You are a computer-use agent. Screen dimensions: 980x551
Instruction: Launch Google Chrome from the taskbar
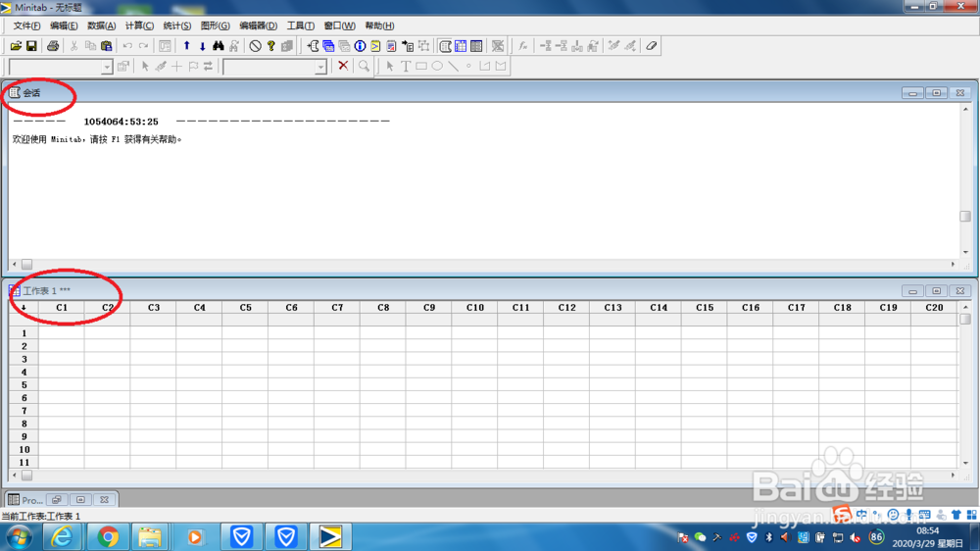[x=108, y=537]
